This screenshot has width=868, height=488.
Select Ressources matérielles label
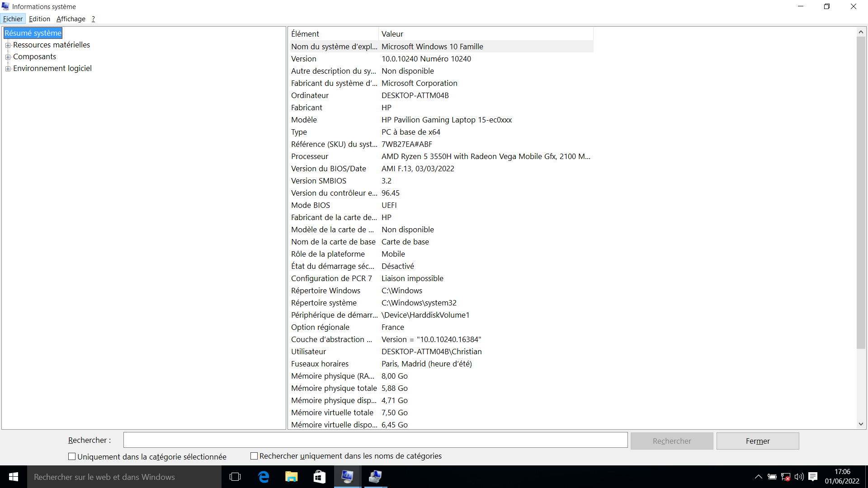coord(52,45)
